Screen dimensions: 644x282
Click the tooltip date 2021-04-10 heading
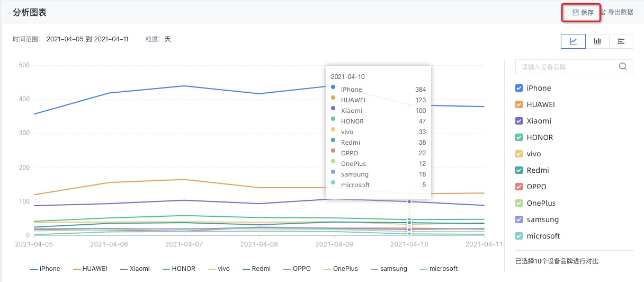347,77
